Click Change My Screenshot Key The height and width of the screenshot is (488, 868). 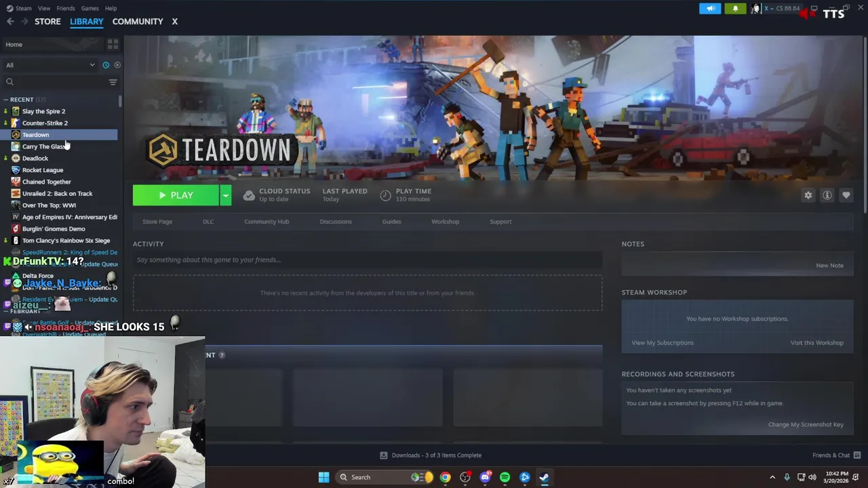(x=806, y=425)
